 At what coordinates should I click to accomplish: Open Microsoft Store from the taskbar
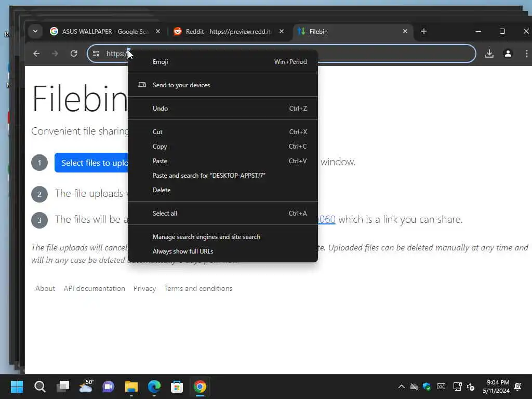tap(177, 387)
